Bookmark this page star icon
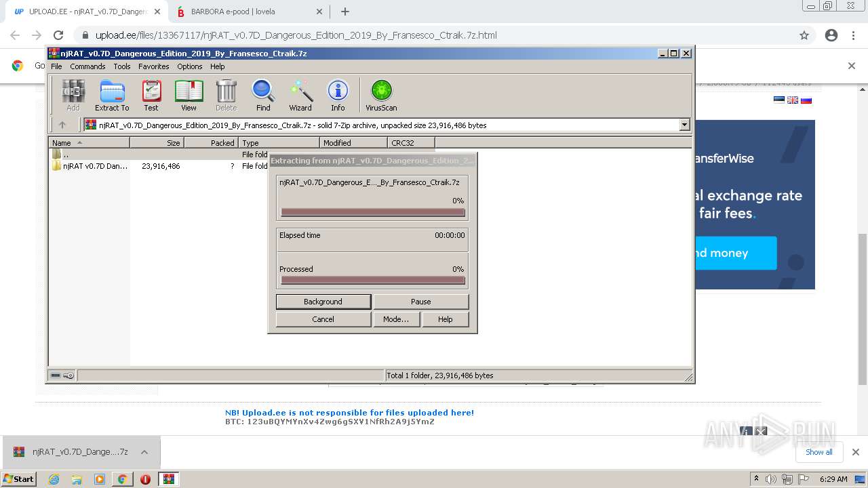 coord(804,35)
